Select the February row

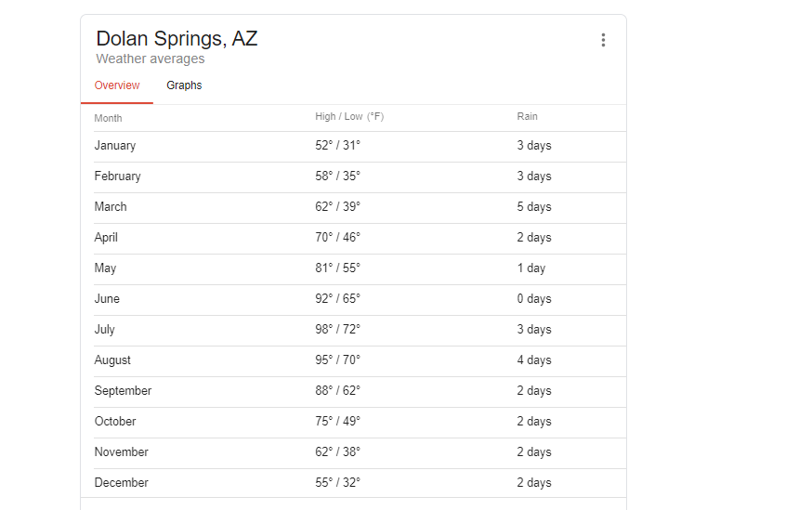(360, 177)
